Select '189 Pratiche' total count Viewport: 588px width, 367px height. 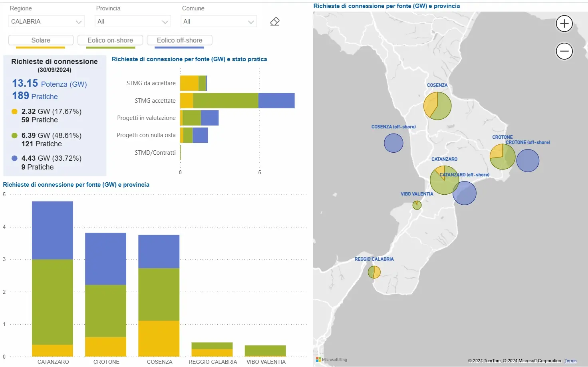(x=35, y=96)
